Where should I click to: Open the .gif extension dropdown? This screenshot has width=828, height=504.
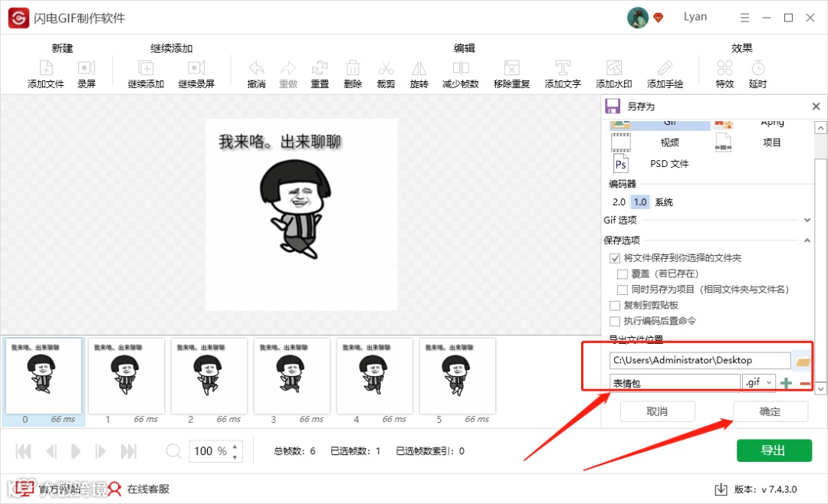[x=759, y=382]
